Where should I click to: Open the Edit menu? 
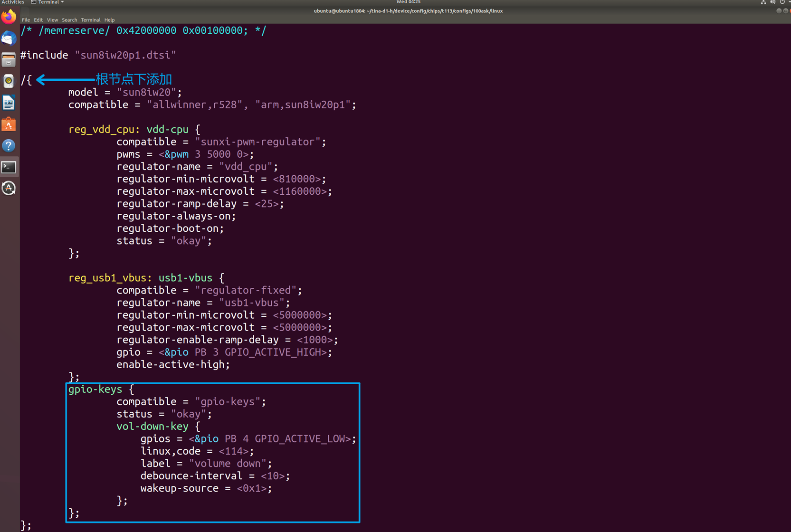point(38,20)
